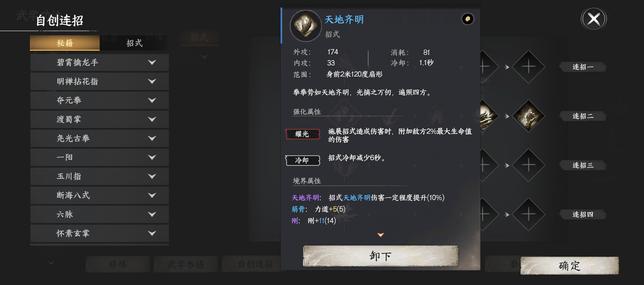Expand the 明禅拈花指 manual entry
644x285 pixels.
click(x=99, y=81)
